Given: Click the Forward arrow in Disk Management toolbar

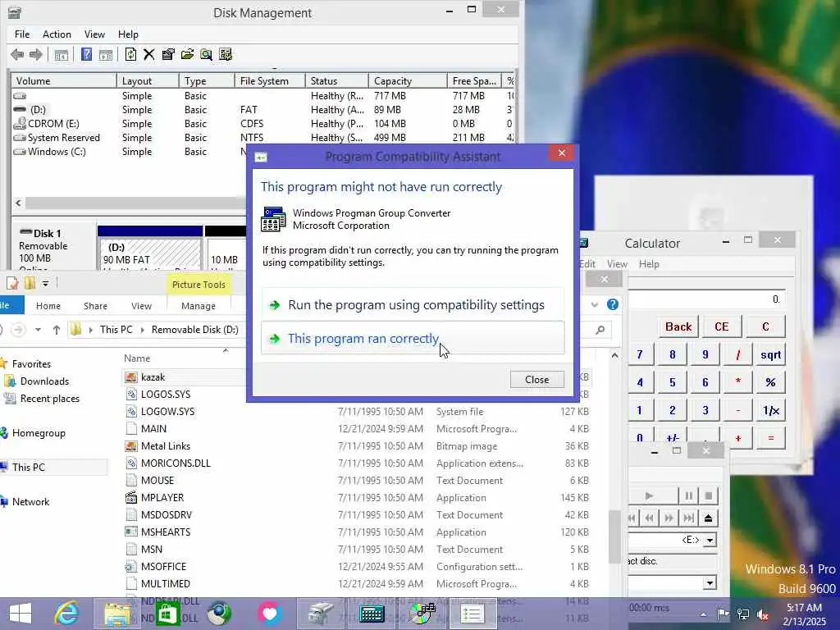Looking at the screenshot, I should (36, 54).
